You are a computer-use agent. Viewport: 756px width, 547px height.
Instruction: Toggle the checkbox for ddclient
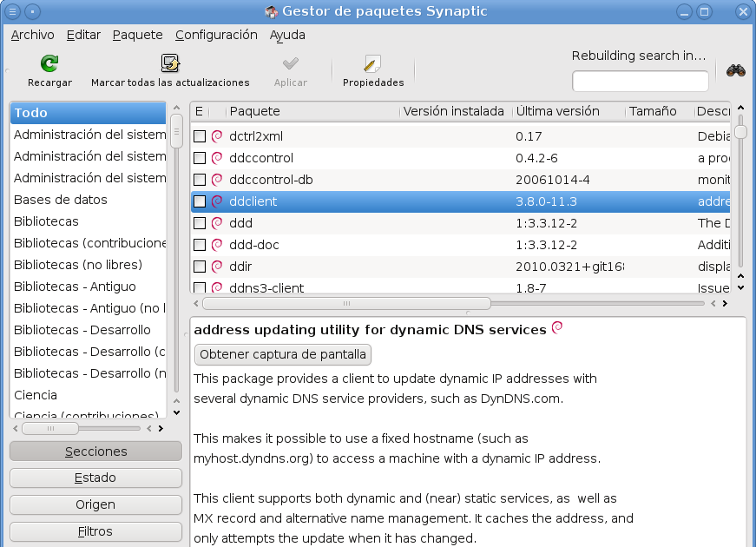[200, 201]
